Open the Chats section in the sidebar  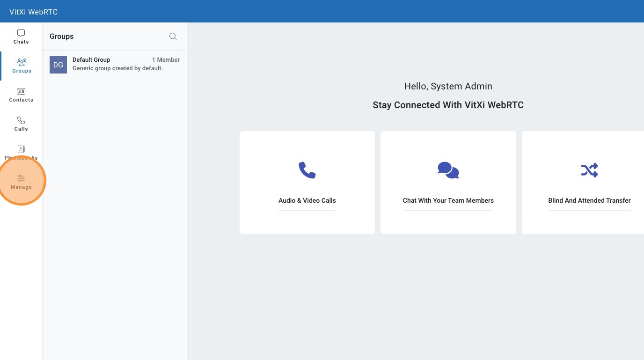(21, 37)
